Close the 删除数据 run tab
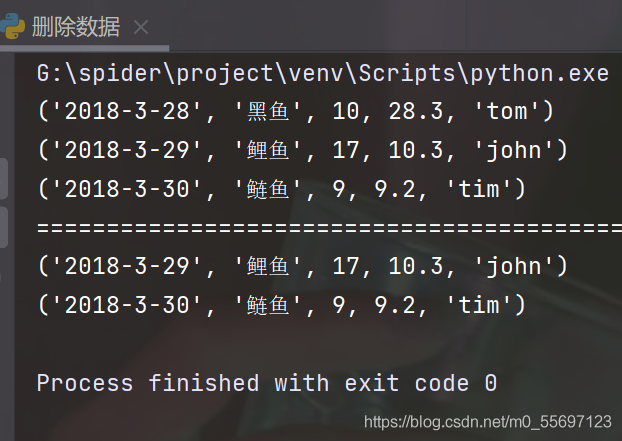This screenshot has height=441, width=622. pos(141,27)
